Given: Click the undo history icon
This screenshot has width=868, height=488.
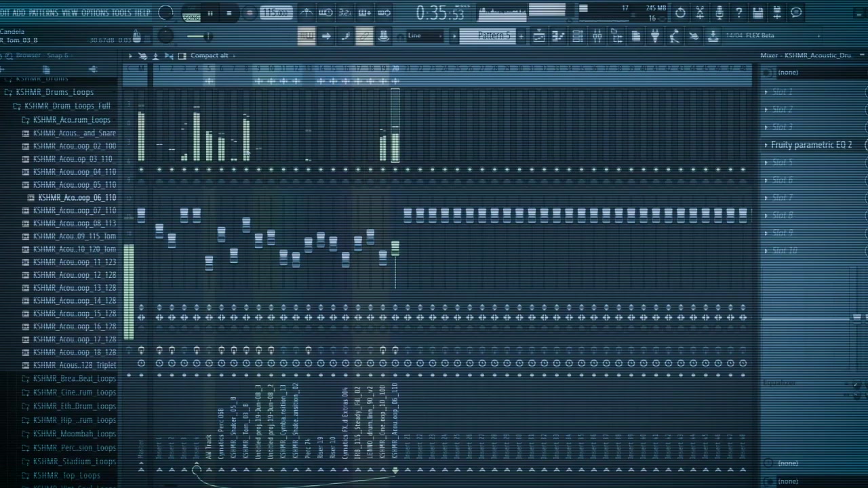Looking at the screenshot, I should [x=680, y=13].
